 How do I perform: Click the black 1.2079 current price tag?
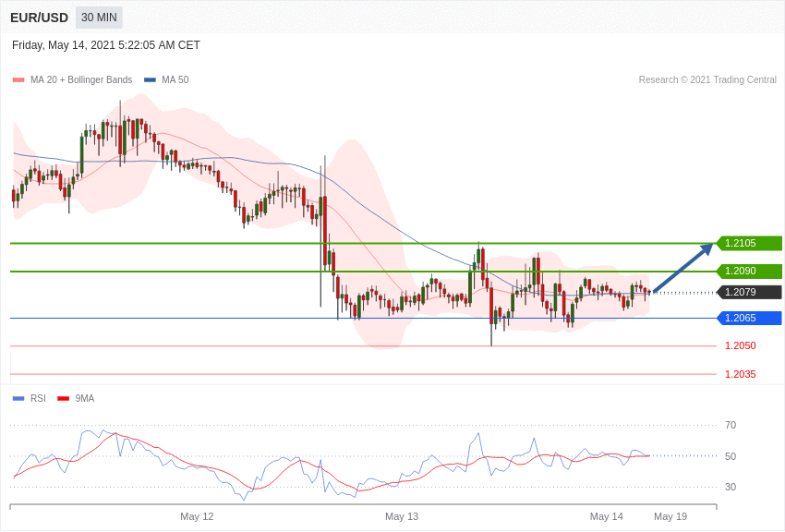[750, 292]
